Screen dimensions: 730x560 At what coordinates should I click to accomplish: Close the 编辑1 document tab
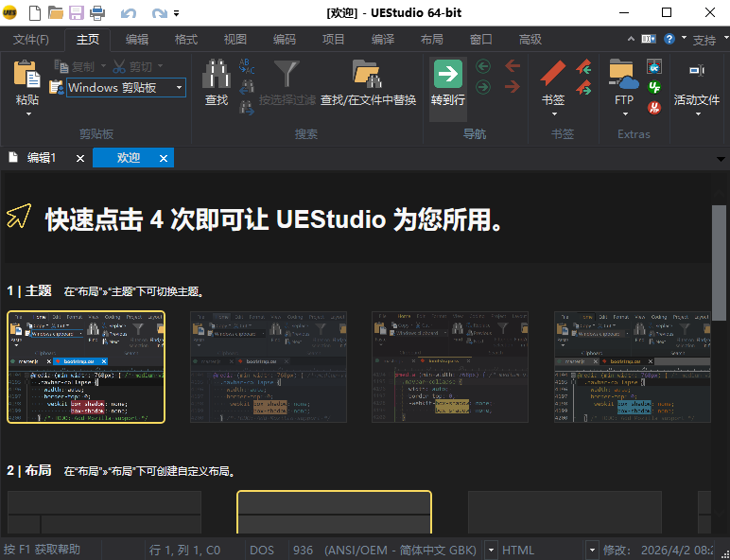pyautogui.click(x=80, y=158)
